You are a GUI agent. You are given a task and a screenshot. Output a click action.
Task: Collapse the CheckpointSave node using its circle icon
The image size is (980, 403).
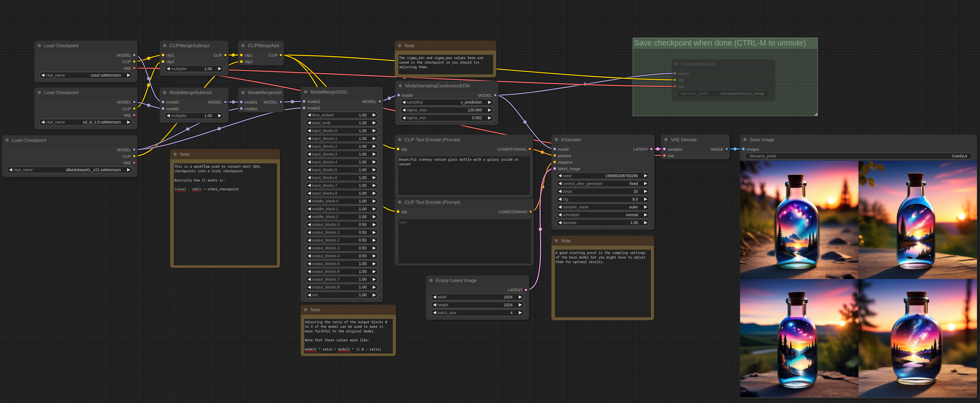coord(677,64)
